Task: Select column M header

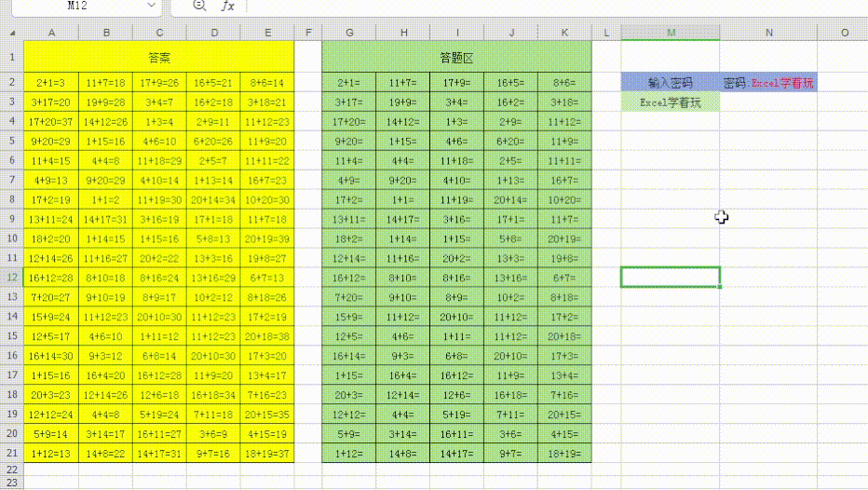Action: tap(671, 33)
